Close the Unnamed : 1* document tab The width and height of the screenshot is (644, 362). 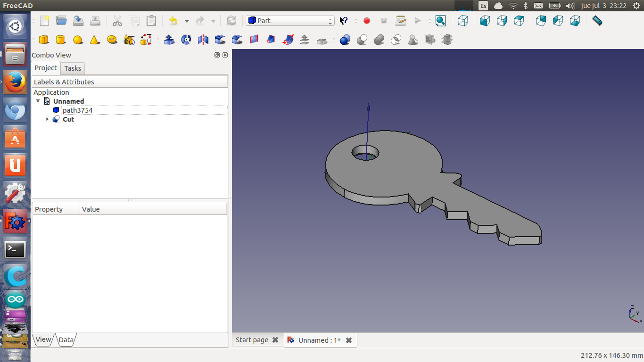[349, 340]
